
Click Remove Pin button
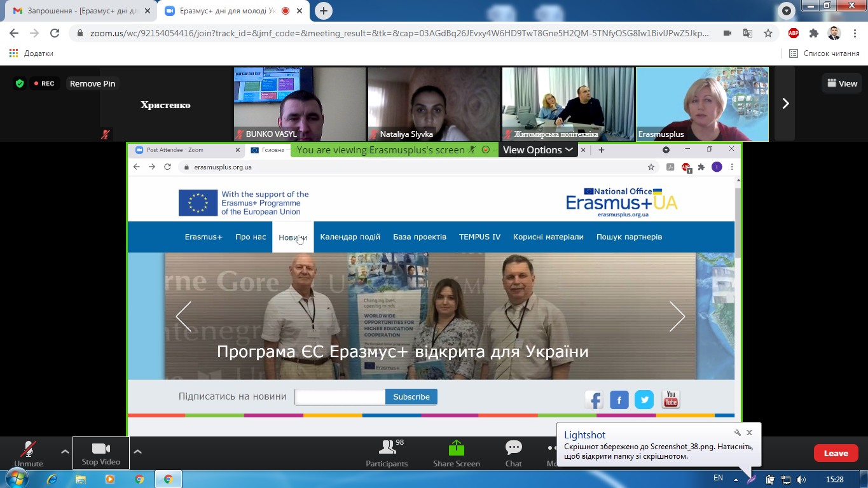tap(93, 83)
